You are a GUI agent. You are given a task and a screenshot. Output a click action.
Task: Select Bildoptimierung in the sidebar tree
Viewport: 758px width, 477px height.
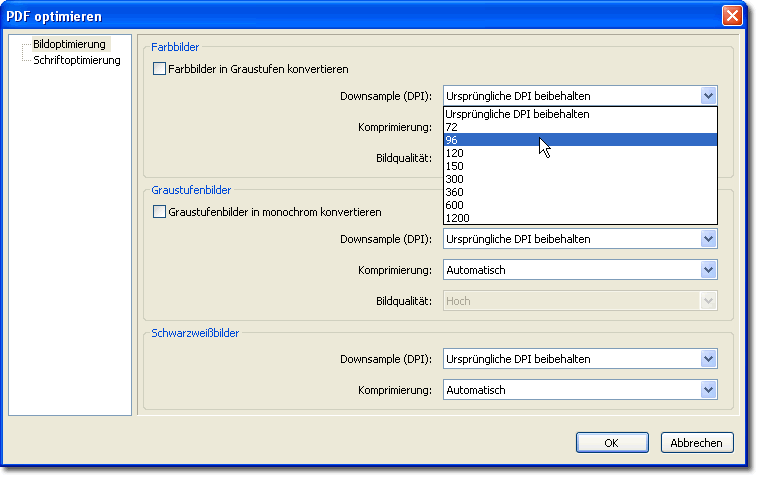(70, 44)
